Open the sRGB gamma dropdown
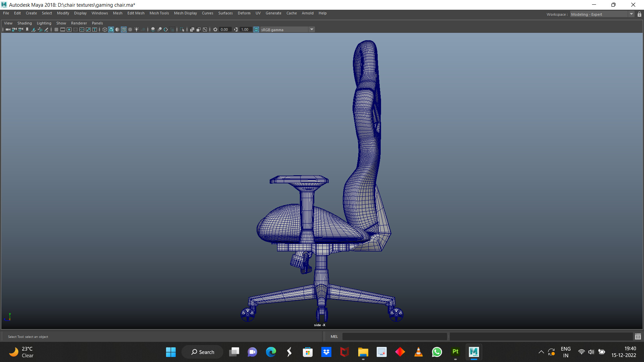The height and width of the screenshot is (362, 644). pos(312,29)
